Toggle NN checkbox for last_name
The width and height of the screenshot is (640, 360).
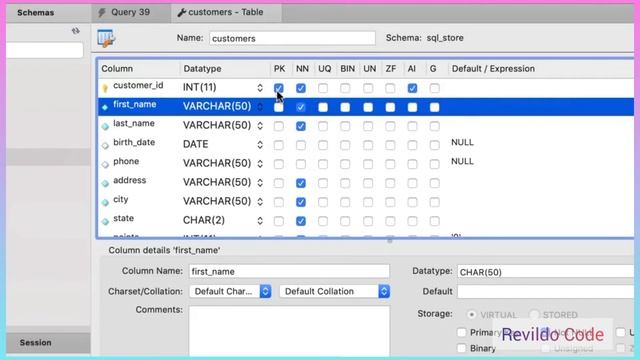pyautogui.click(x=301, y=126)
